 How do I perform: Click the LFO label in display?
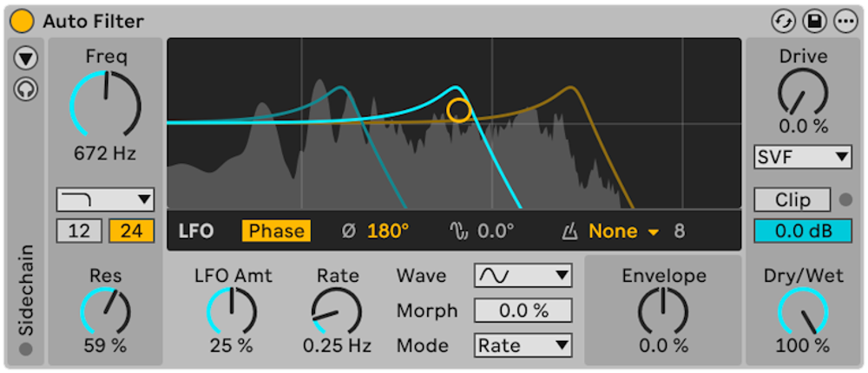coord(196,232)
